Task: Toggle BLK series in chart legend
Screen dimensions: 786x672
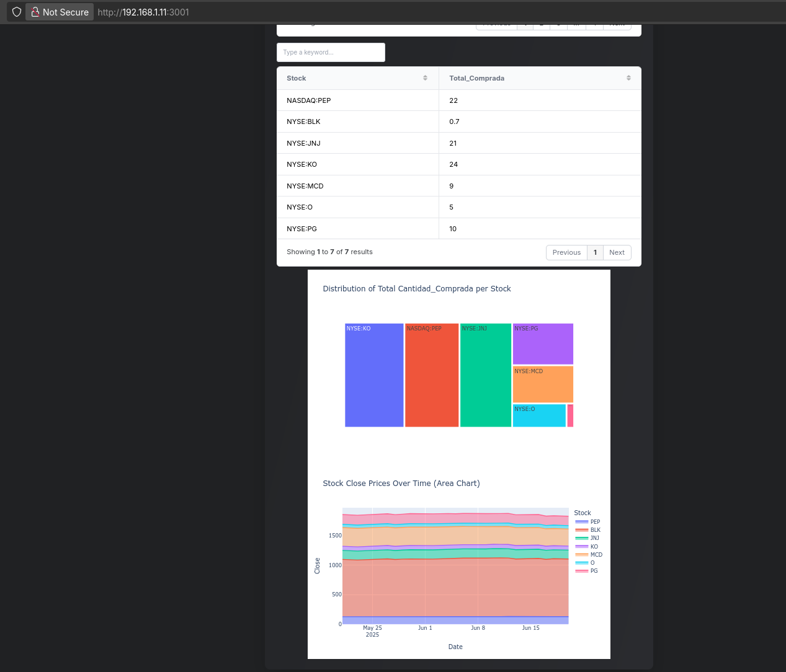Action: point(587,530)
